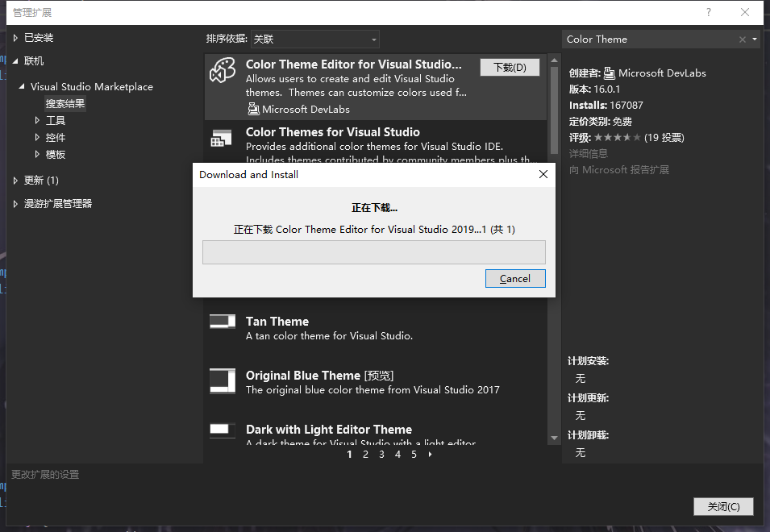770x532 pixels.
Task: Cancel the extension download
Action: [x=515, y=279]
